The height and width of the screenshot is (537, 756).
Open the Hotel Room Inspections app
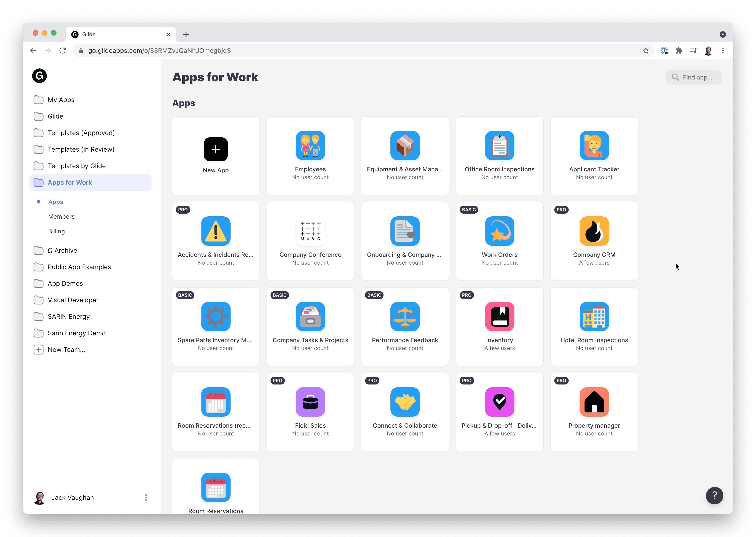point(594,326)
